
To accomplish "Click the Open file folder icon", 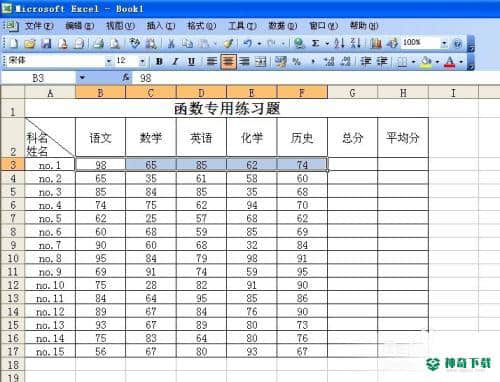I will [30, 43].
